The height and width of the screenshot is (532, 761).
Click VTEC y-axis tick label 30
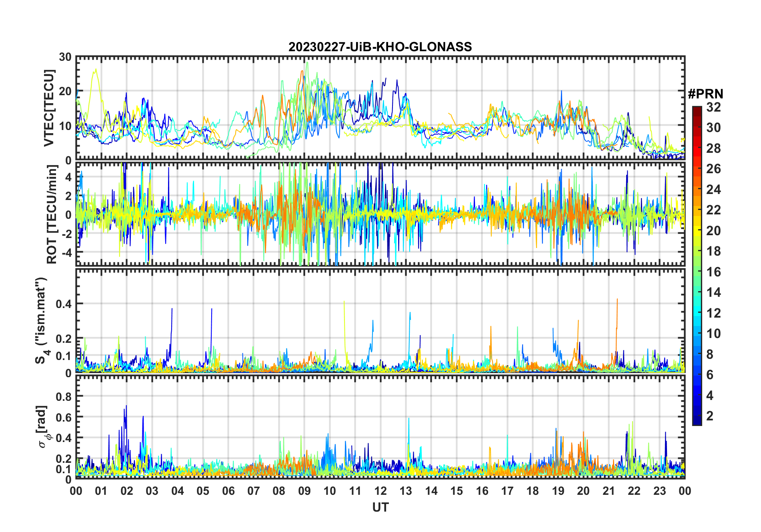point(65,57)
